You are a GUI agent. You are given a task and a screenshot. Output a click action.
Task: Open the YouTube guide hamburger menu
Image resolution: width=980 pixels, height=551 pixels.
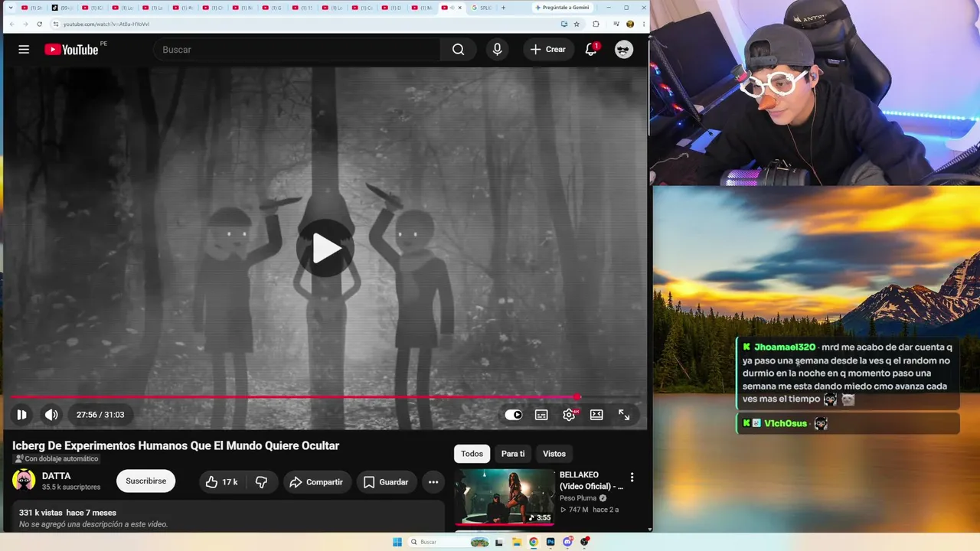[24, 50]
